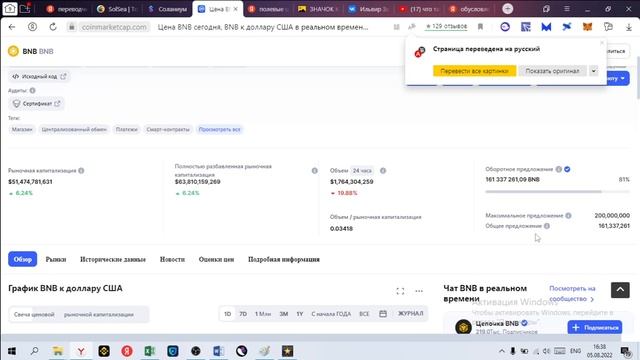This screenshot has width=640, height=360.
Task: Expand chart to fullscreen
Action: coord(400,291)
